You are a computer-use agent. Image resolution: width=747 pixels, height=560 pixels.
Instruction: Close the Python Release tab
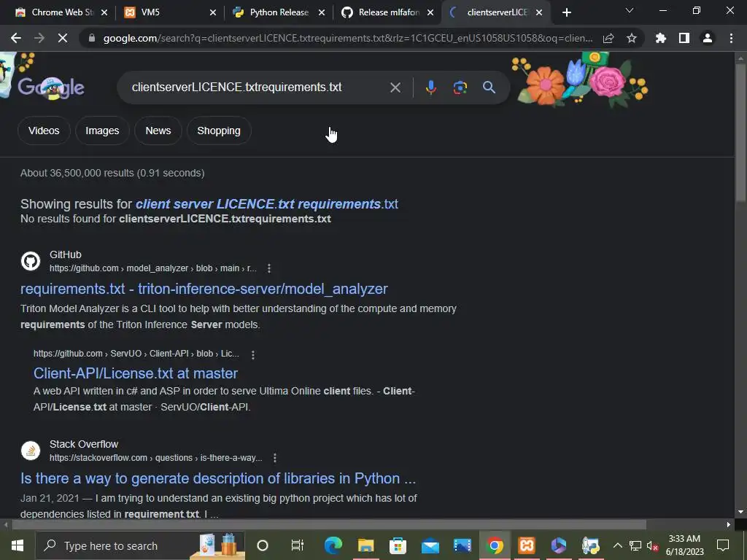pyautogui.click(x=322, y=12)
